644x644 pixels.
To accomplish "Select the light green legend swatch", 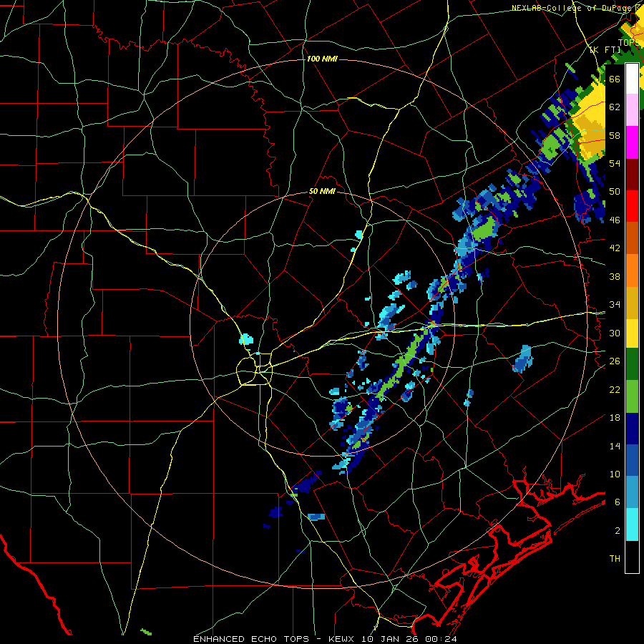I will click(632, 396).
